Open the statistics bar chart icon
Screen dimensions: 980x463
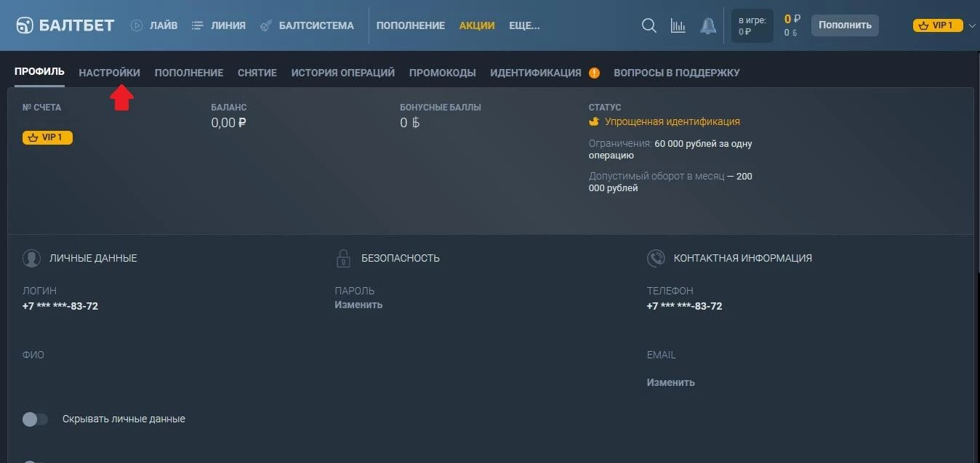click(678, 25)
